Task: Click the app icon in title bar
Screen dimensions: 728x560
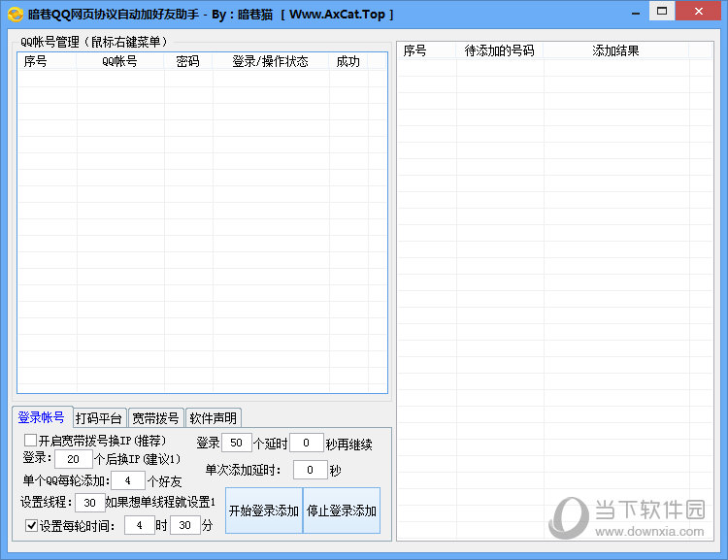Action: (x=15, y=15)
